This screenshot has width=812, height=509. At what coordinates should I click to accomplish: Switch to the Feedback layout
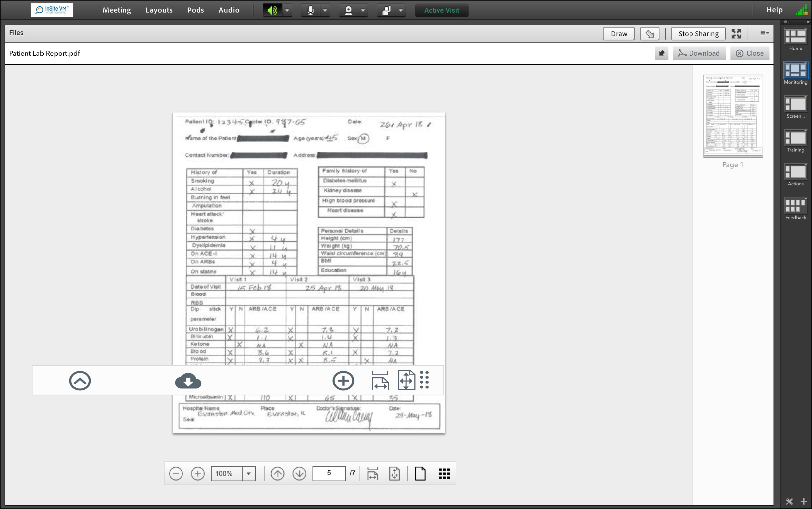[796, 209]
